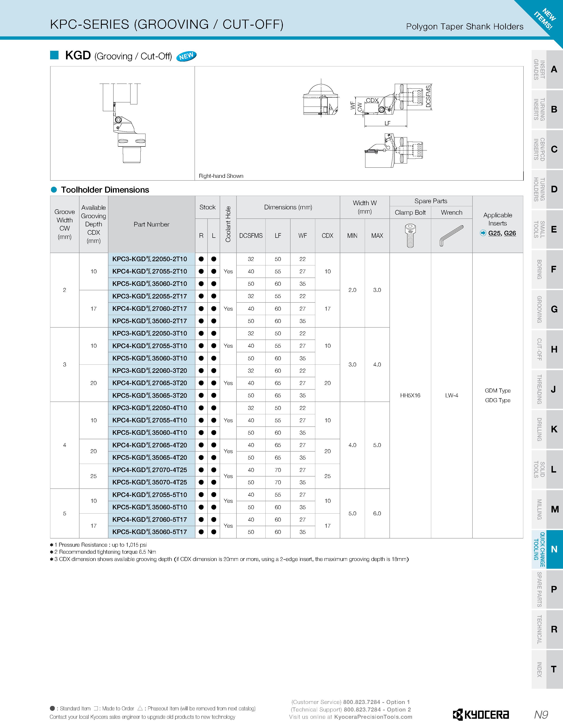Select the D Turning Holders tab
Viewport: 563px width, 728px height.
point(547,189)
